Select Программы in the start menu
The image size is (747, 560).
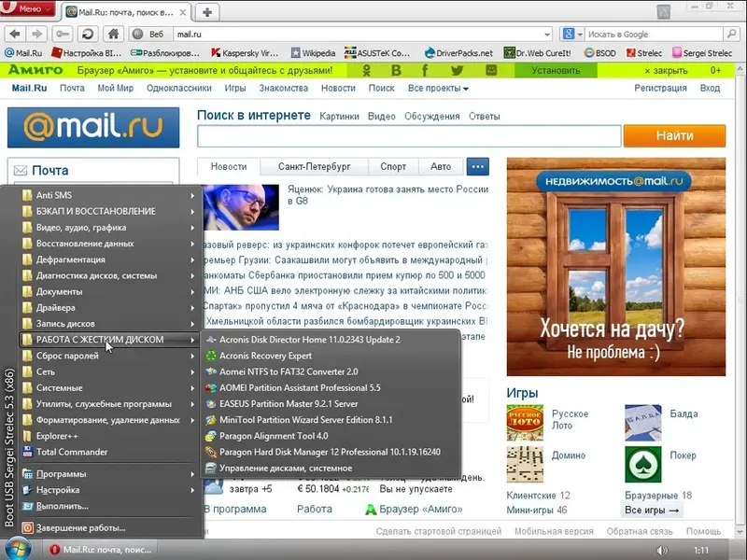[x=108, y=474]
